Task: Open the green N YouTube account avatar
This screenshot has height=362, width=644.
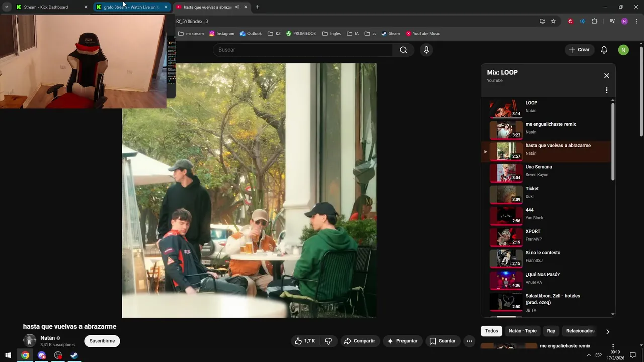Action: (x=623, y=50)
